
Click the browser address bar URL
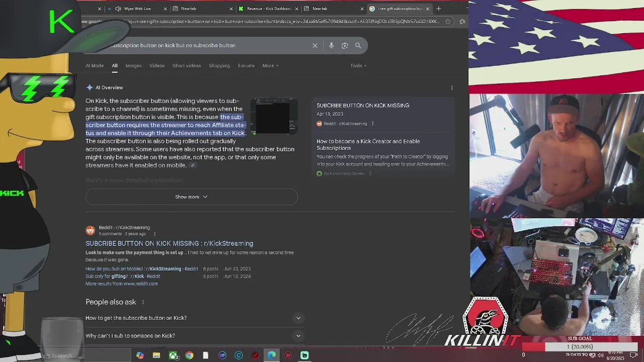pyautogui.click(x=262, y=21)
